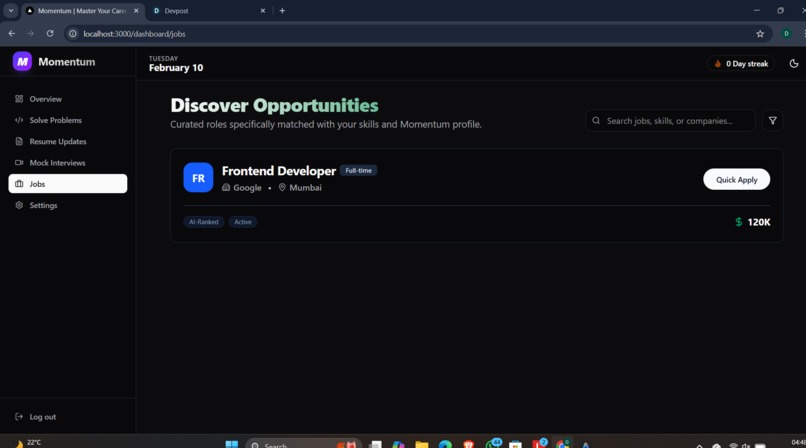806x448 pixels.
Task: Click the green dollar sign icon
Action: click(739, 222)
